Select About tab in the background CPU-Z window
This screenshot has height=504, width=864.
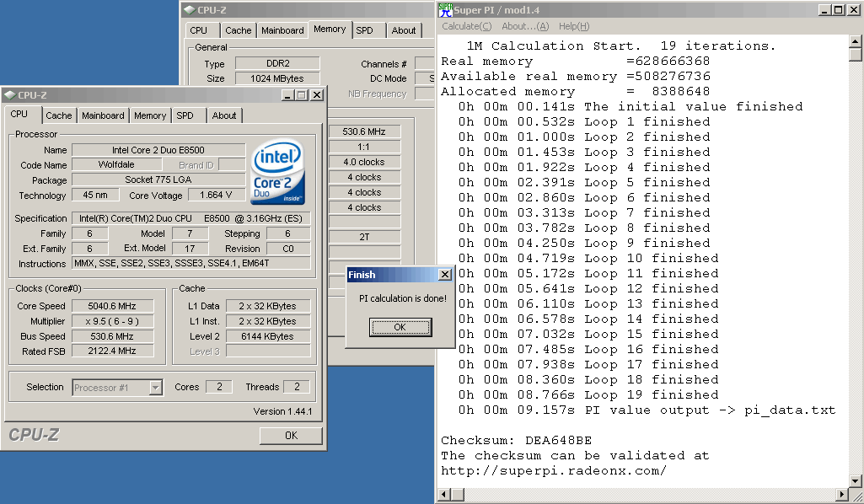pyautogui.click(x=404, y=31)
